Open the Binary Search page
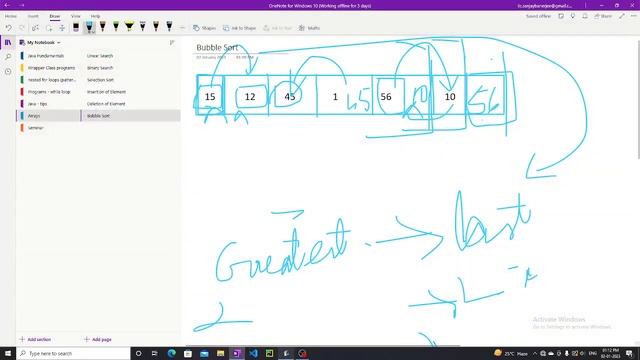Screen dimensions: 640x360 [x=131, y=68]
